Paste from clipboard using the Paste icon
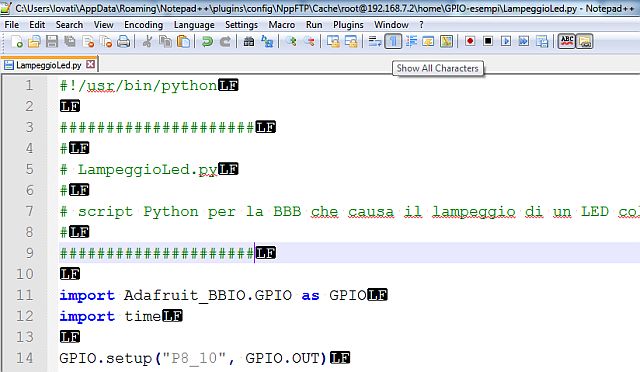Image resolution: width=640 pixels, height=372 pixels. tap(184, 41)
